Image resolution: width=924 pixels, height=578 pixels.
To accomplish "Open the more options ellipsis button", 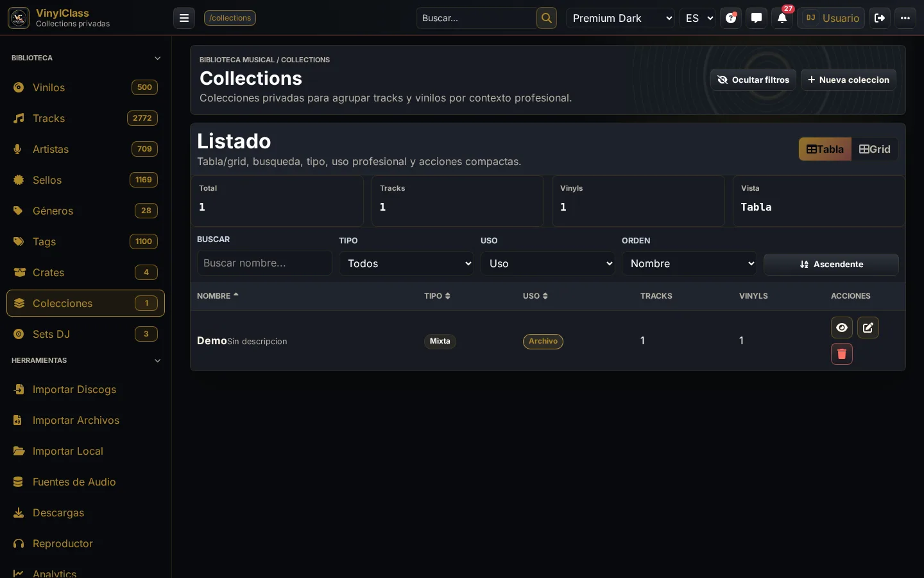I will (x=905, y=18).
